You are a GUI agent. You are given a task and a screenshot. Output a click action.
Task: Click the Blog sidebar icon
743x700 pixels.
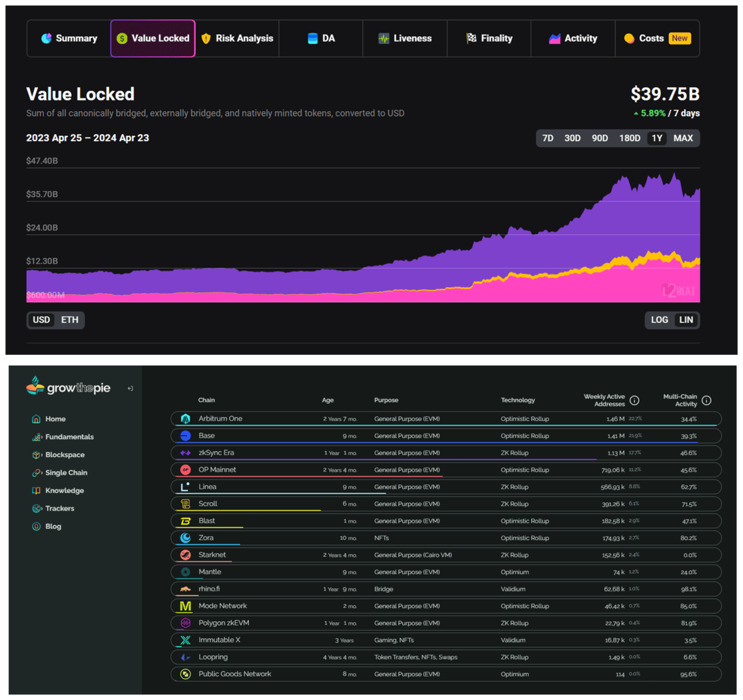(x=36, y=527)
